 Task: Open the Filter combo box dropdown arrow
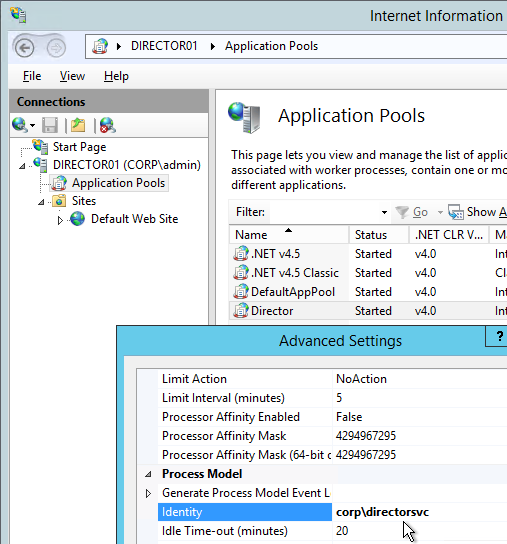(384, 212)
